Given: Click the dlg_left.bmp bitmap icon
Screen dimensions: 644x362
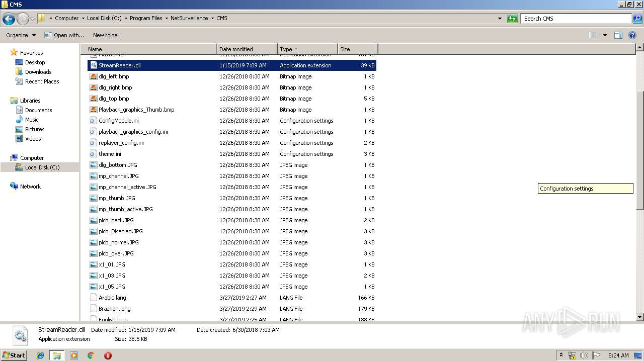Looking at the screenshot, I should 93,76.
